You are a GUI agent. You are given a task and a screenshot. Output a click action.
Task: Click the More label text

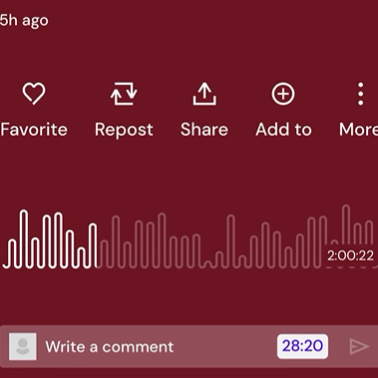(359, 129)
